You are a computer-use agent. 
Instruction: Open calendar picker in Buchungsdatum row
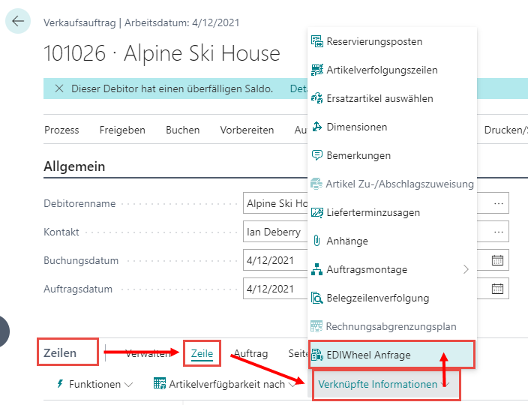[x=497, y=260]
